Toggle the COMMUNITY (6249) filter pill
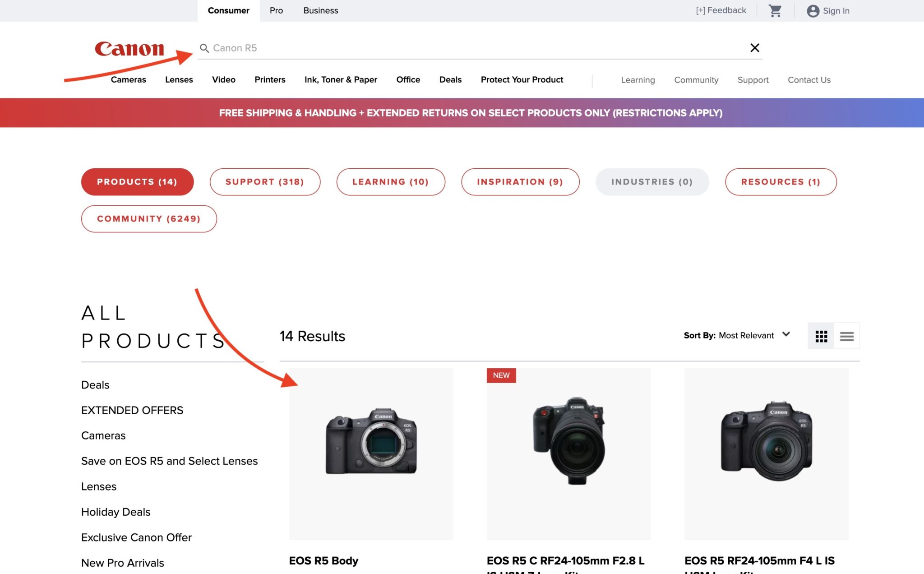 pos(148,218)
